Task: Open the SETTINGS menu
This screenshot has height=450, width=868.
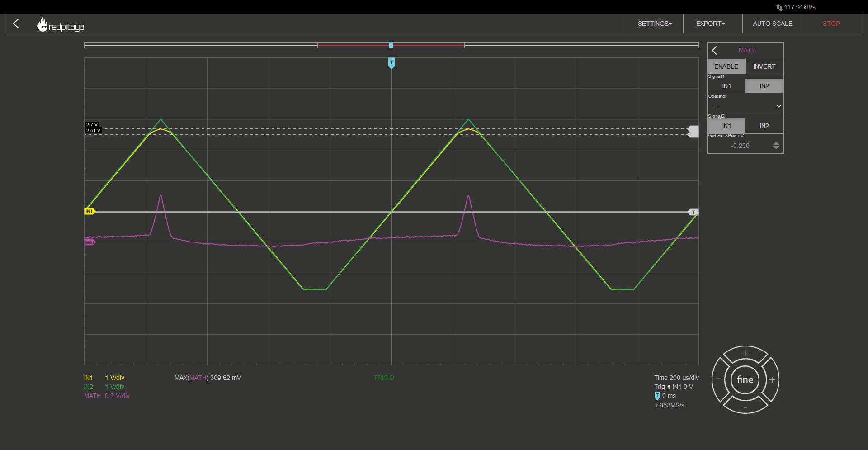Action: pos(654,24)
